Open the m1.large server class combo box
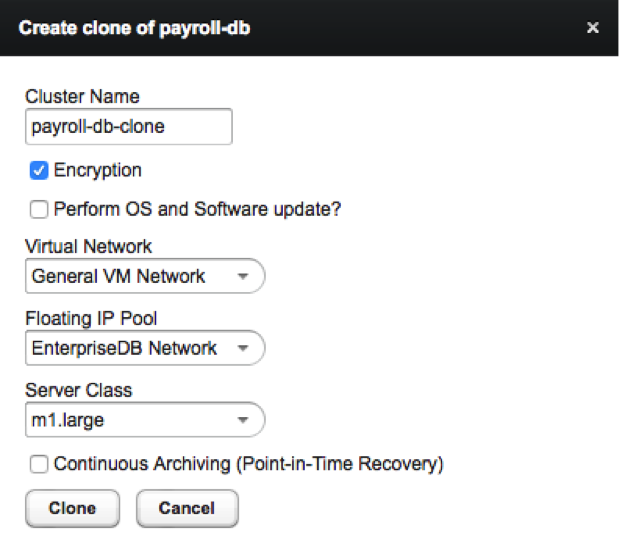 144,420
